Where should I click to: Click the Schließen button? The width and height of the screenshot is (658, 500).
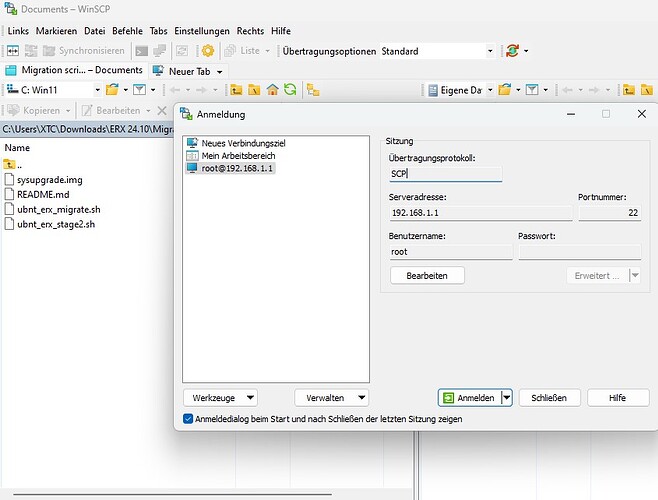(549, 397)
